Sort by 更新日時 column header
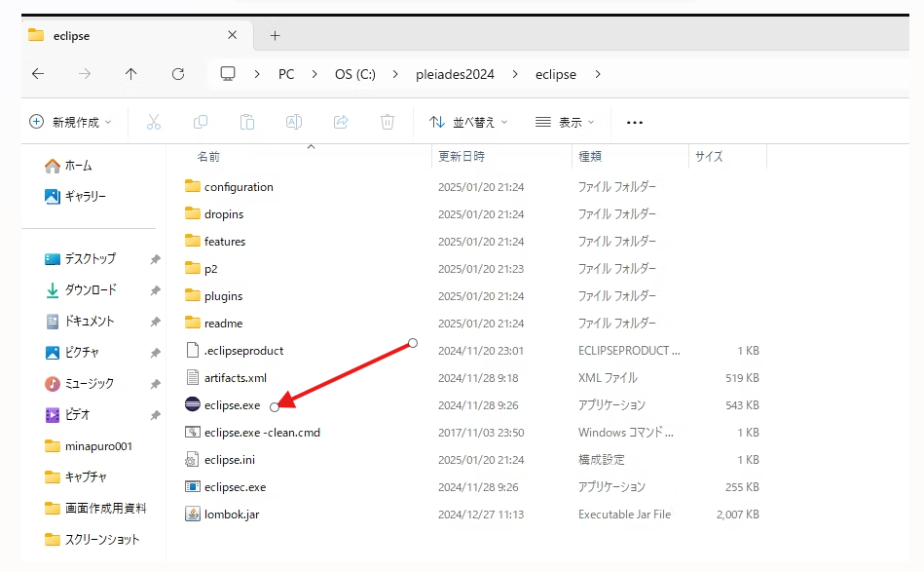The image size is (924, 572). tap(462, 156)
